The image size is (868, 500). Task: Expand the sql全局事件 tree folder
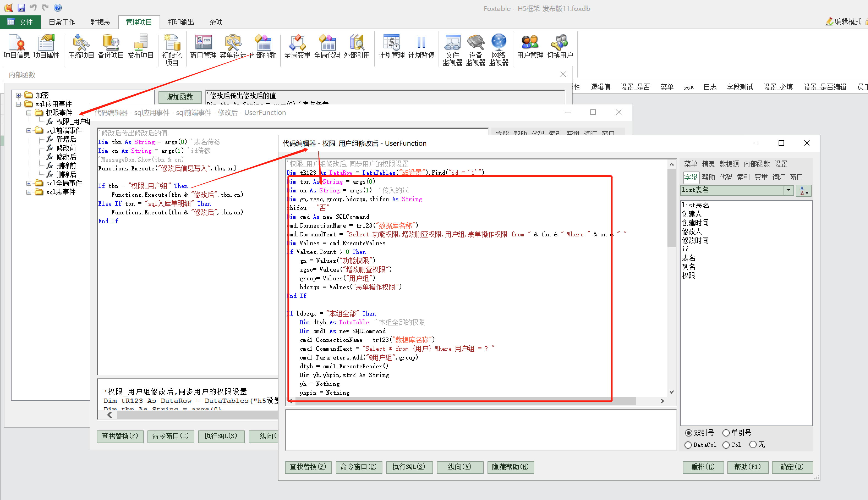tap(29, 183)
